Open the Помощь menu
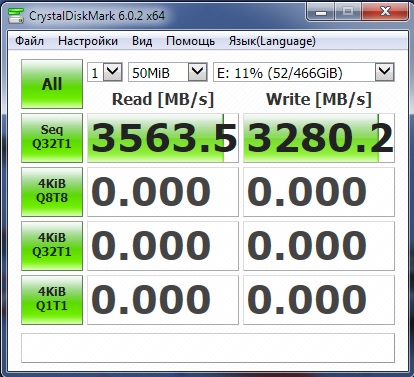The width and height of the screenshot is (414, 377). [x=190, y=41]
